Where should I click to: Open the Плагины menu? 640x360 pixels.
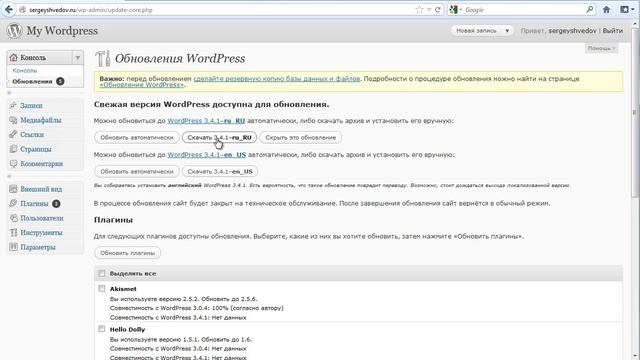tap(34, 203)
